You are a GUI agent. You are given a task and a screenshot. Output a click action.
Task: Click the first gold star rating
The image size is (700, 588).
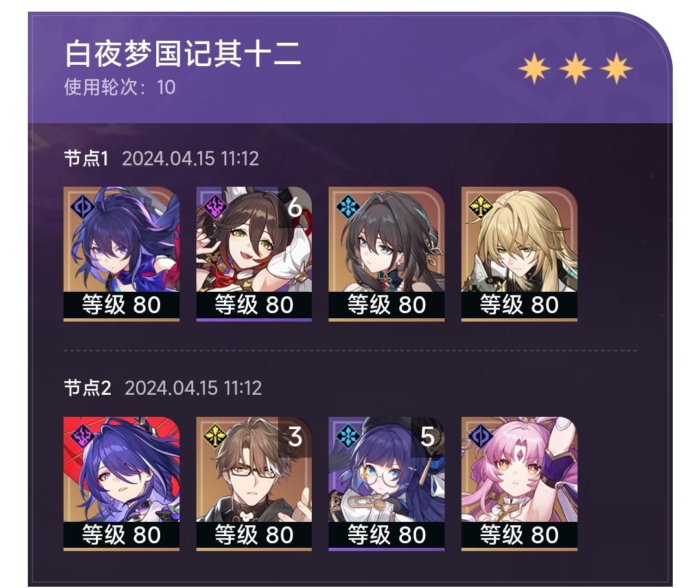point(534,68)
